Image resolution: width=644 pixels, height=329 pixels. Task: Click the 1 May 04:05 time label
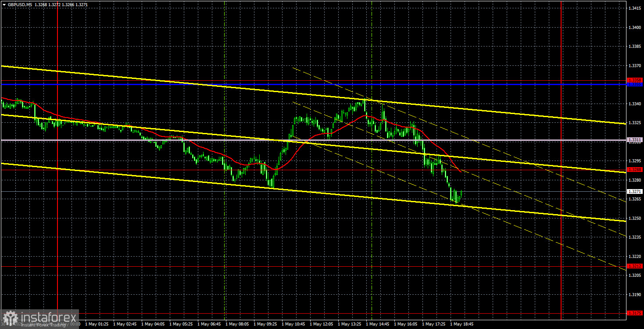tap(153, 324)
